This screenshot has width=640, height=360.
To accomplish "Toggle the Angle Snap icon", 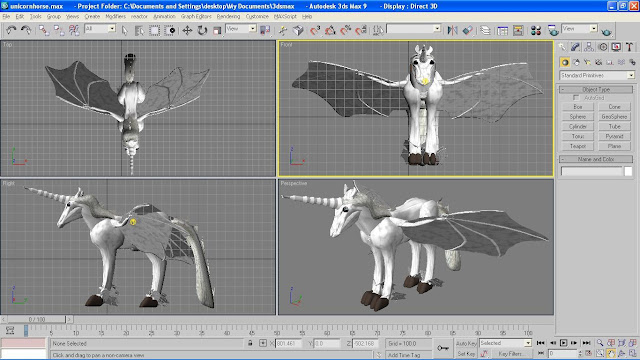I will (x=330, y=30).
